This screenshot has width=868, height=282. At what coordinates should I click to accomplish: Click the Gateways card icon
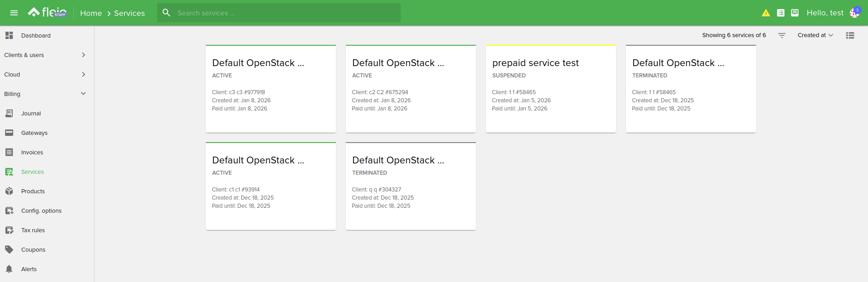(x=9, y=133)
